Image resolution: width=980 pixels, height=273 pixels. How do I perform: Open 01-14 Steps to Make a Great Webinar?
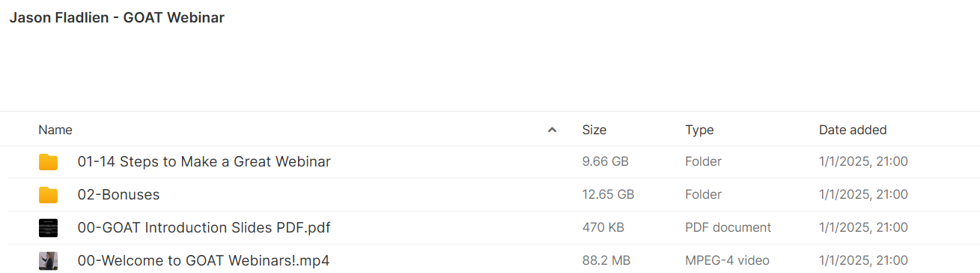tap(204, 162)
